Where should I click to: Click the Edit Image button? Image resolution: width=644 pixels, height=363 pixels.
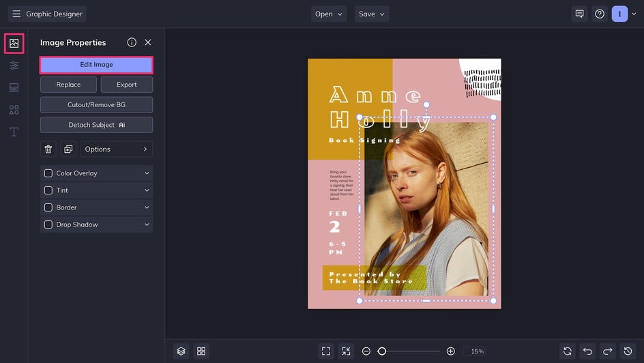[x=96, y=65]
